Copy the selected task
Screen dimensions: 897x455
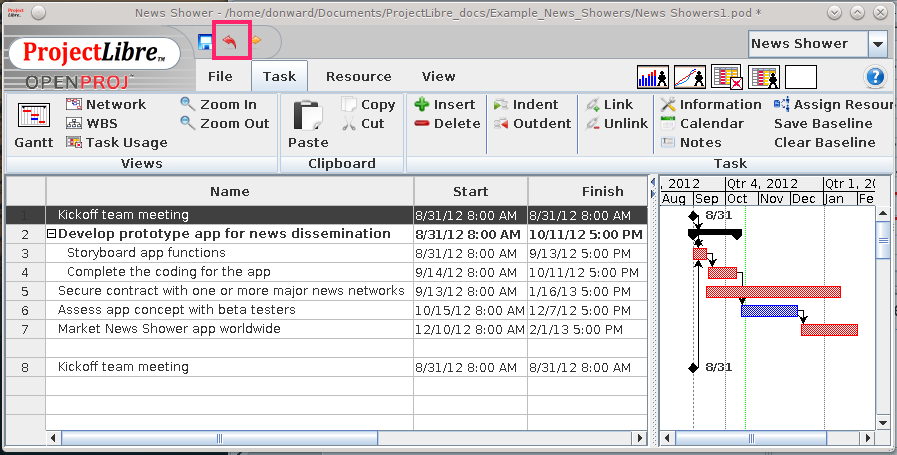click(x=369, y=104)
